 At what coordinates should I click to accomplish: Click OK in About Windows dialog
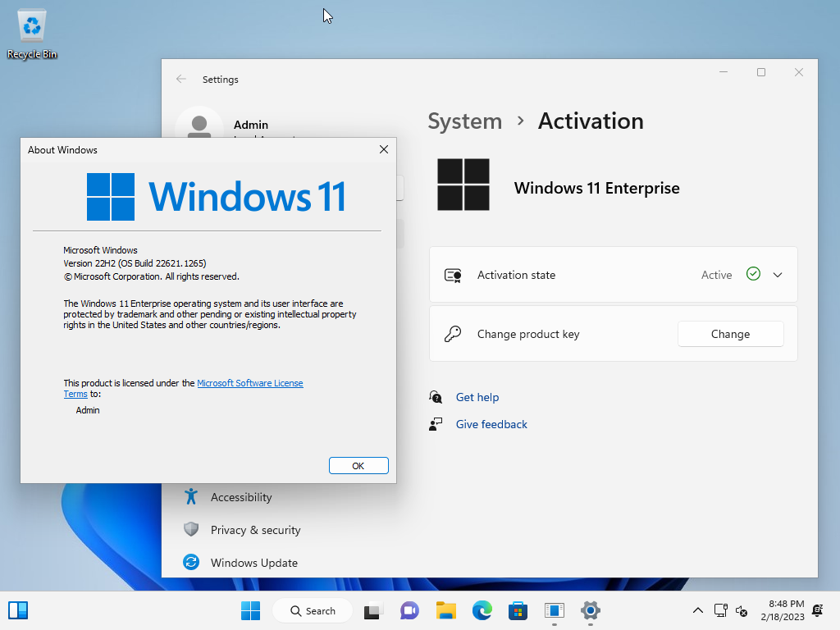click(358, 466)
